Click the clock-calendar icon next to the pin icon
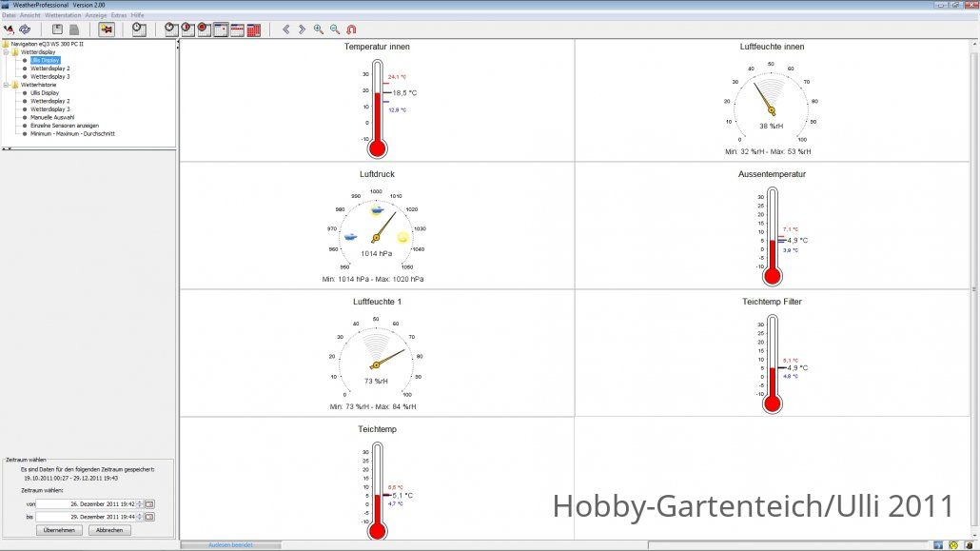This screenshot has height=551, width=980. pyautogui.click(x=139, y=30)
